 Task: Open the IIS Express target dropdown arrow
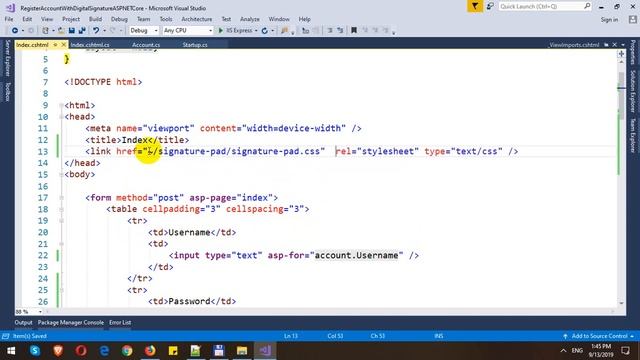(x=256, y=31)
